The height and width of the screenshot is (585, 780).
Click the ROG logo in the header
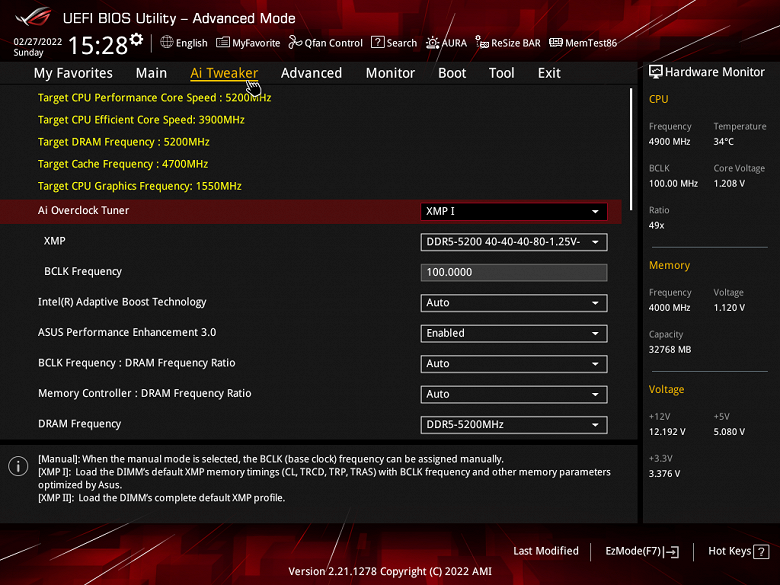33,17
